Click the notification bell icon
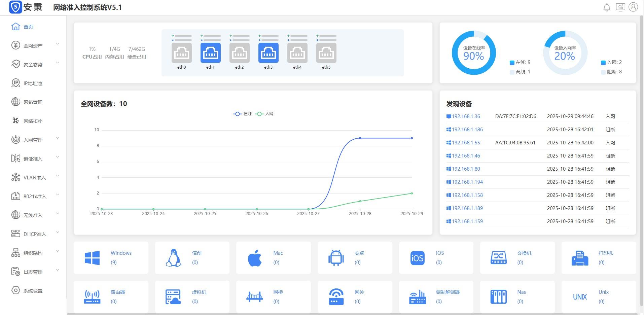Viewport: 644px width, 315px height. 607,7
